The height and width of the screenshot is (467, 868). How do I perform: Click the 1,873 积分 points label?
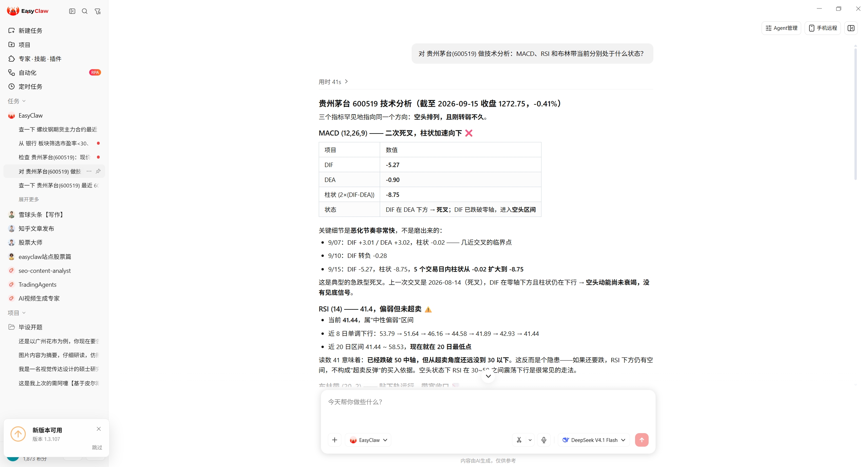click(x=35, y=459)
